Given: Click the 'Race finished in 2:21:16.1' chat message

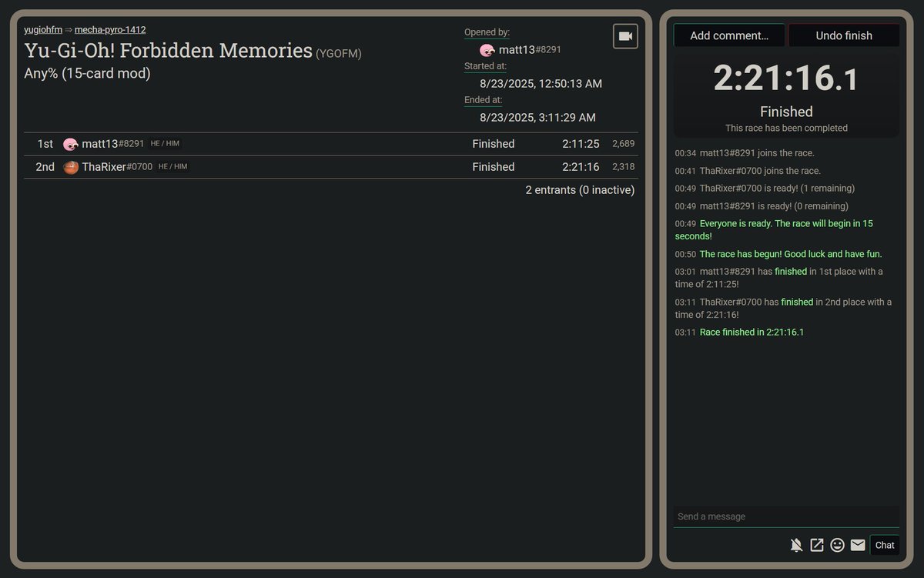Looking at the screenshot, I should pyautogui.click(x=752, y=332).
